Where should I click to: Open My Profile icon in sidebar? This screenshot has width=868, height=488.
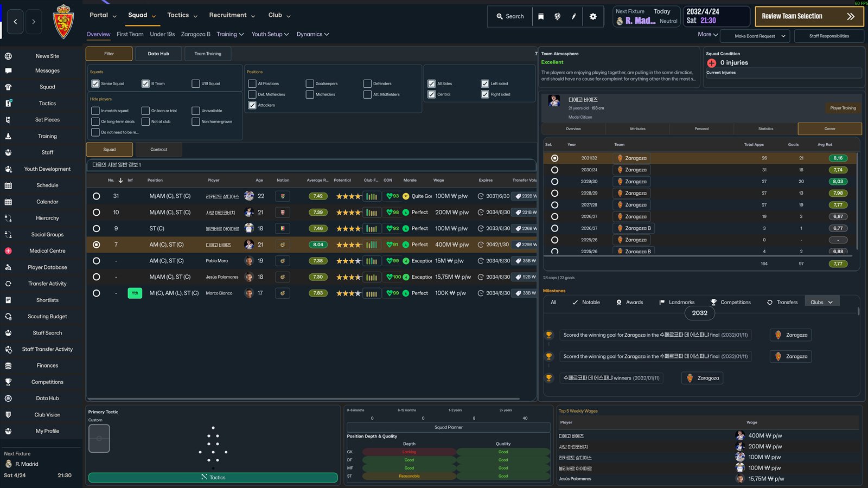[8, 431]
